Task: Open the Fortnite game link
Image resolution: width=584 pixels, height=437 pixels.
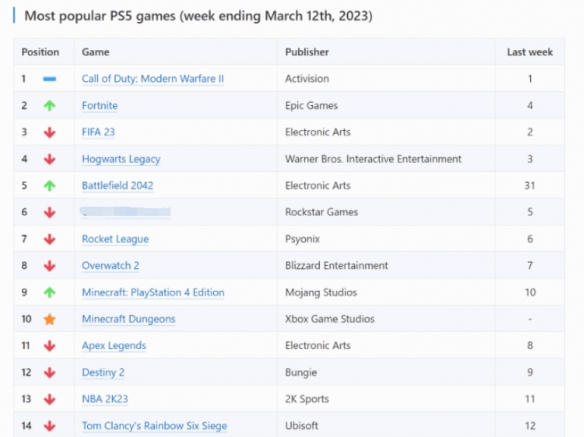Action: (x=100, y=105)
